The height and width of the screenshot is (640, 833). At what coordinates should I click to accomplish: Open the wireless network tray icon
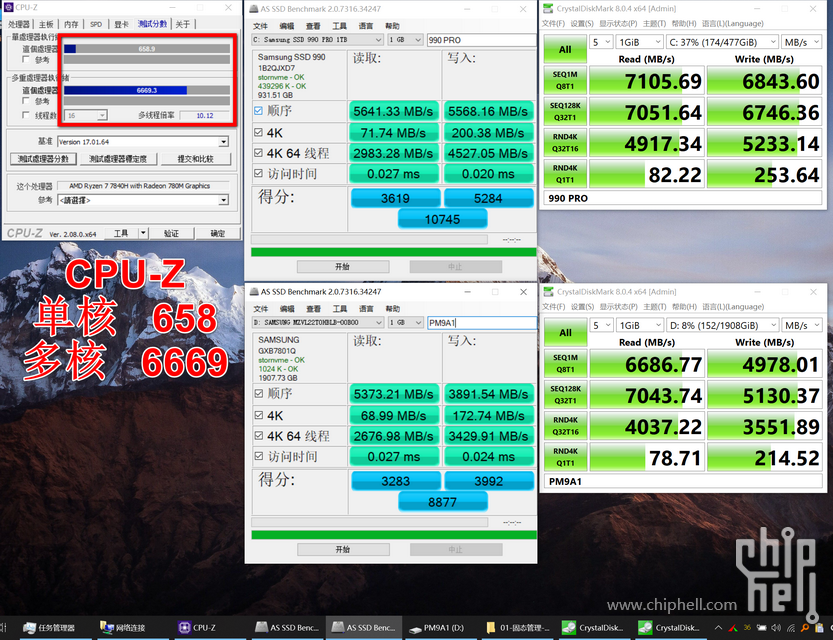[790, 628]
